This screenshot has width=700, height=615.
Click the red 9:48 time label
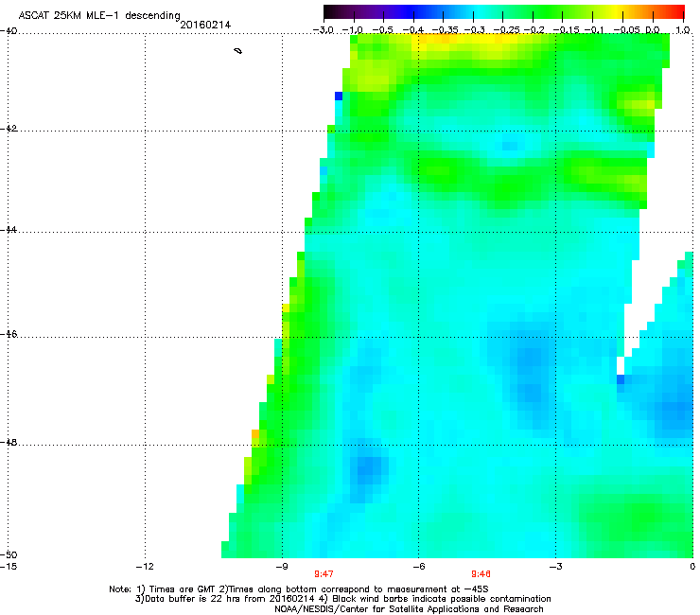click(481, 574)
